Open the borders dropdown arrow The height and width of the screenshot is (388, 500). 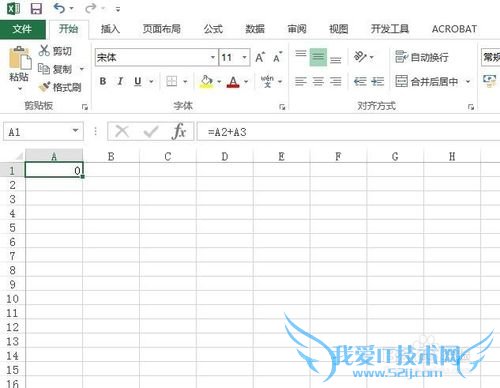click(185, 81)
